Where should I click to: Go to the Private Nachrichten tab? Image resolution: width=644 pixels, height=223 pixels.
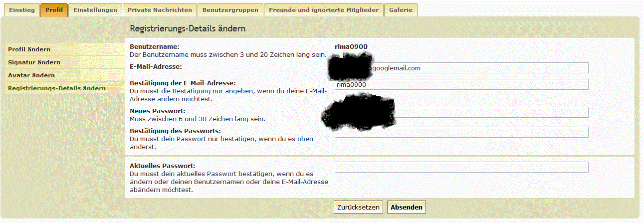point(160,10)
